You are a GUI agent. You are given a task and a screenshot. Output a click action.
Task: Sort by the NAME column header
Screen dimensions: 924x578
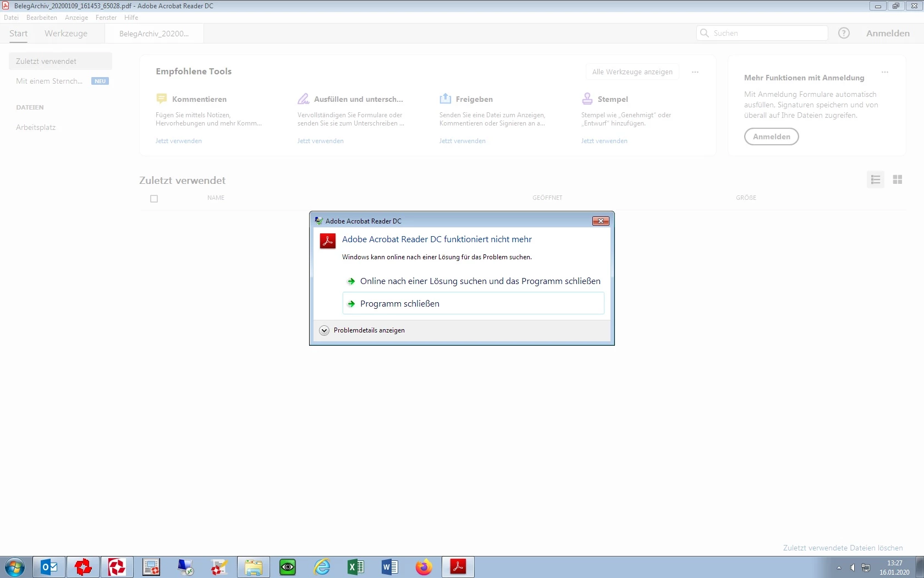[x=216, y=198]
